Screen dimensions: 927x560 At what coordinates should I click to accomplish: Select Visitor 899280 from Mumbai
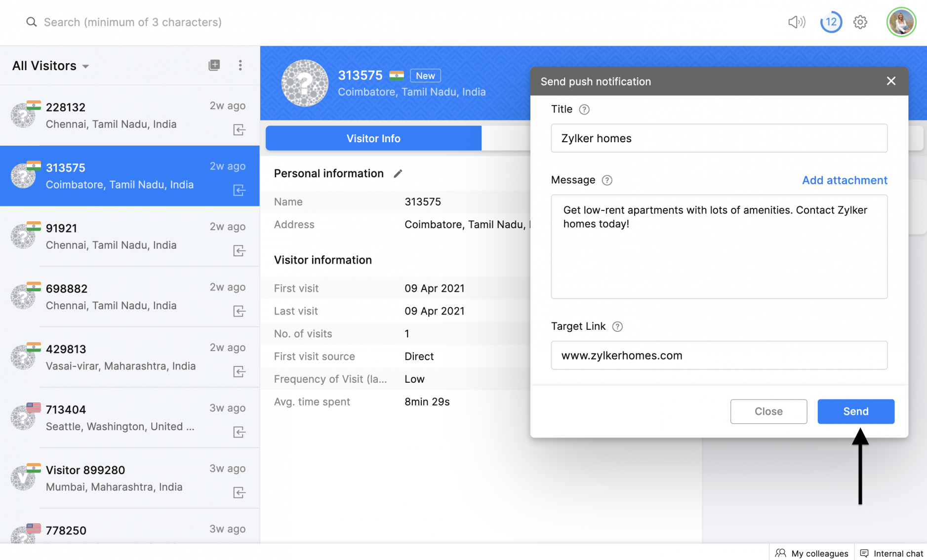pos(130,478)
